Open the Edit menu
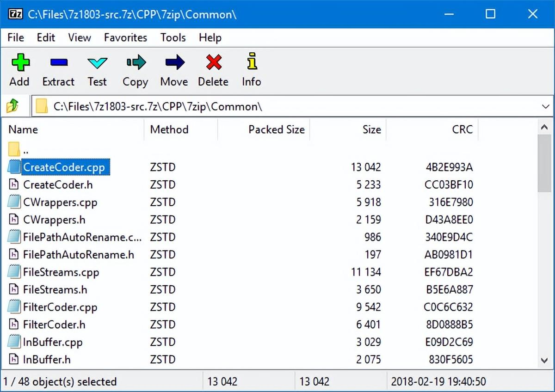The width and height of the screenshot is (555, 392). tap(46, 37)
